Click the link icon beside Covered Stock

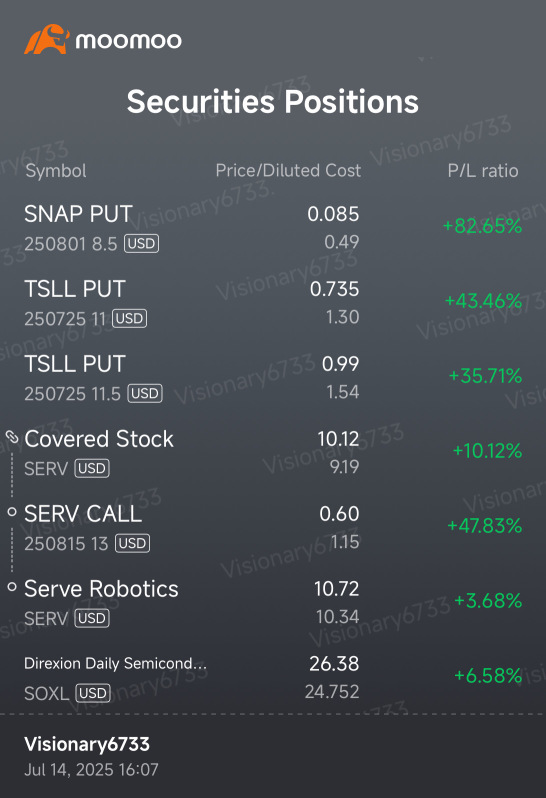click(12, 437)
